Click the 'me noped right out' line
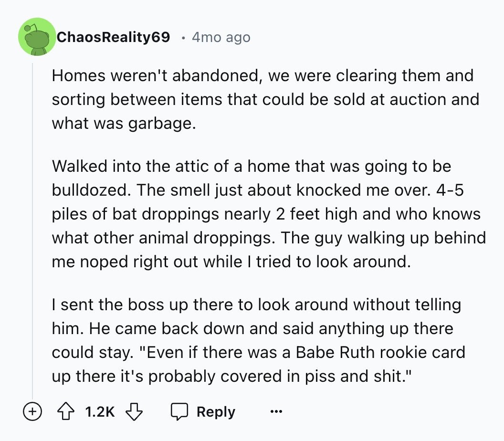 tap(231, 262)
